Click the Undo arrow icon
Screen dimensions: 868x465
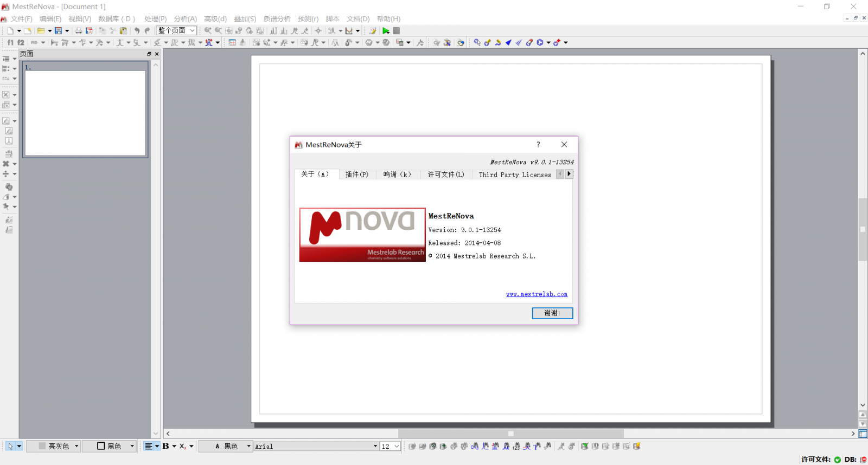[x=137, y=31]
